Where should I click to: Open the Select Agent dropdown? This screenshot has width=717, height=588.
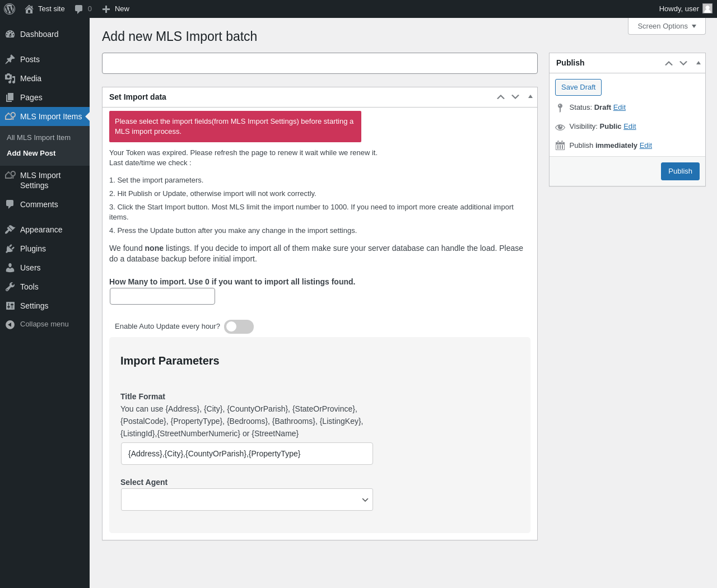point(247,500)
